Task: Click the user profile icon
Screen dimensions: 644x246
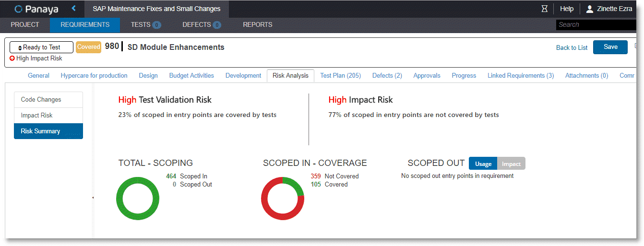Action: tap(590, 9)
